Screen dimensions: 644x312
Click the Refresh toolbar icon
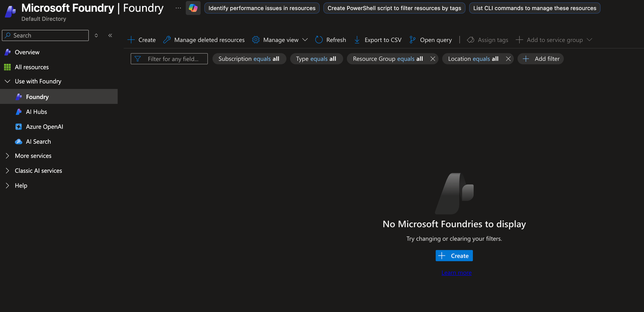coord(319,40)
